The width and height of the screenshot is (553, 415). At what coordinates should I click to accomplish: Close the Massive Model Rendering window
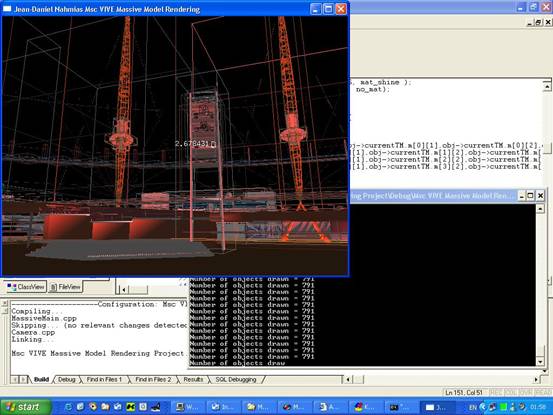point(341,9)
